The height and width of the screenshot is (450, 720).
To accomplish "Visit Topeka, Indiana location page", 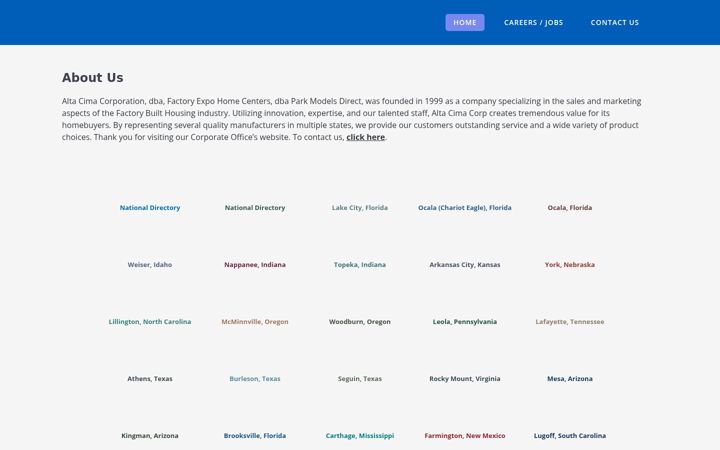I will click(x=360, y=264).
